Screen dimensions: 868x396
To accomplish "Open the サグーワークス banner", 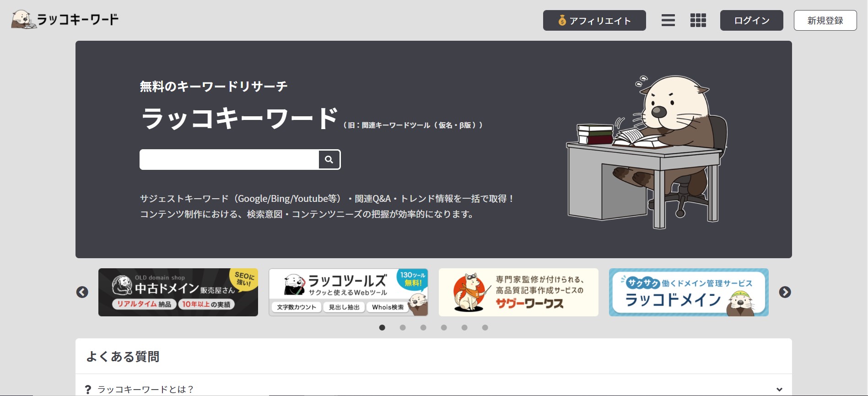I will tap(518, 292).
